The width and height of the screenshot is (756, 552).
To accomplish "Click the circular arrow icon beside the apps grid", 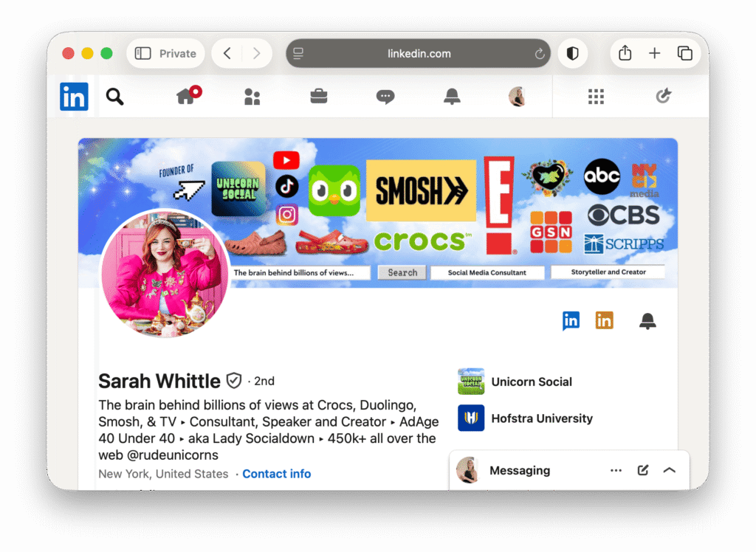I will point(664,96).
